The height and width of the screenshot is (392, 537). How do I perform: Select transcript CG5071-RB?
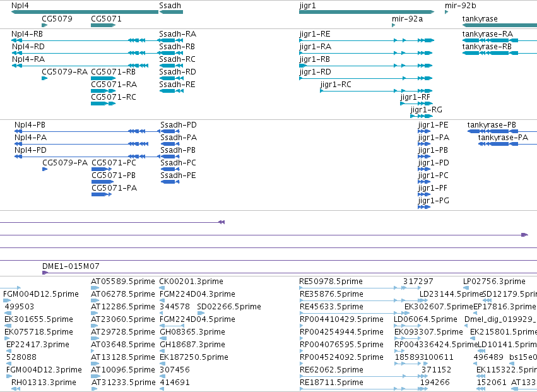[103, 78]
